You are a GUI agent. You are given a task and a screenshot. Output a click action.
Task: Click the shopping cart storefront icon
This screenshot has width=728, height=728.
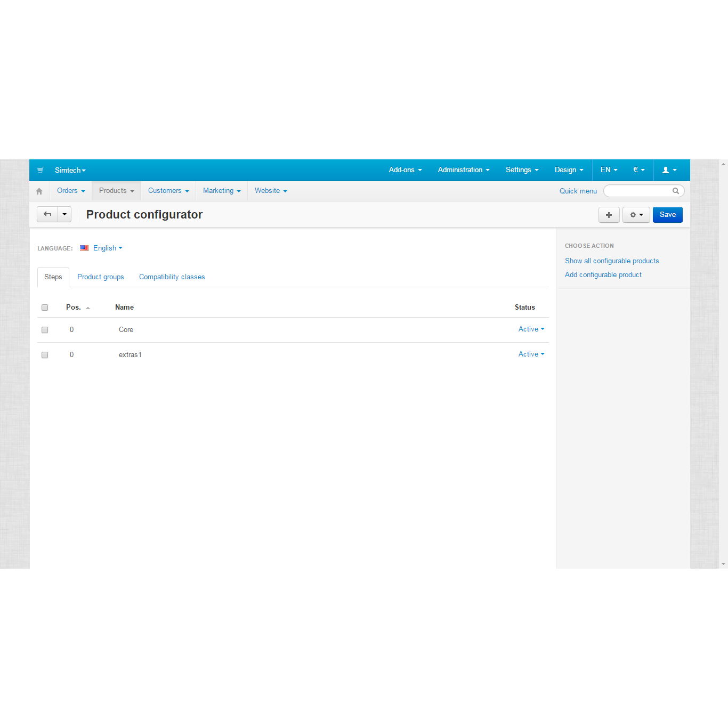click(x=40, y=170)
